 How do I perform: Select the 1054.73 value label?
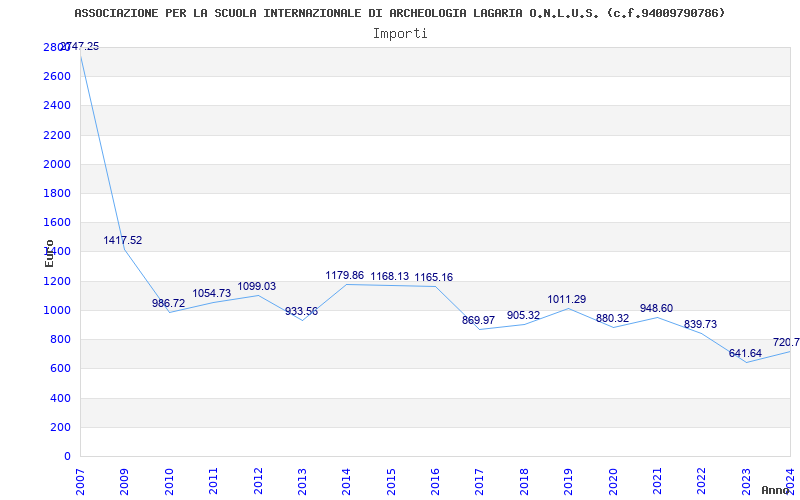[212, 293]
